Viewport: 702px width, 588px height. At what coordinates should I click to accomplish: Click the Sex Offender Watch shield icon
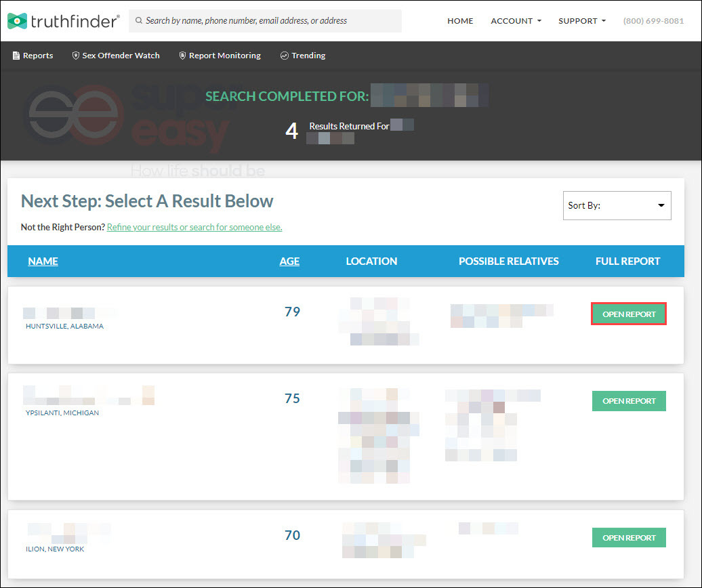pos(76,56)
